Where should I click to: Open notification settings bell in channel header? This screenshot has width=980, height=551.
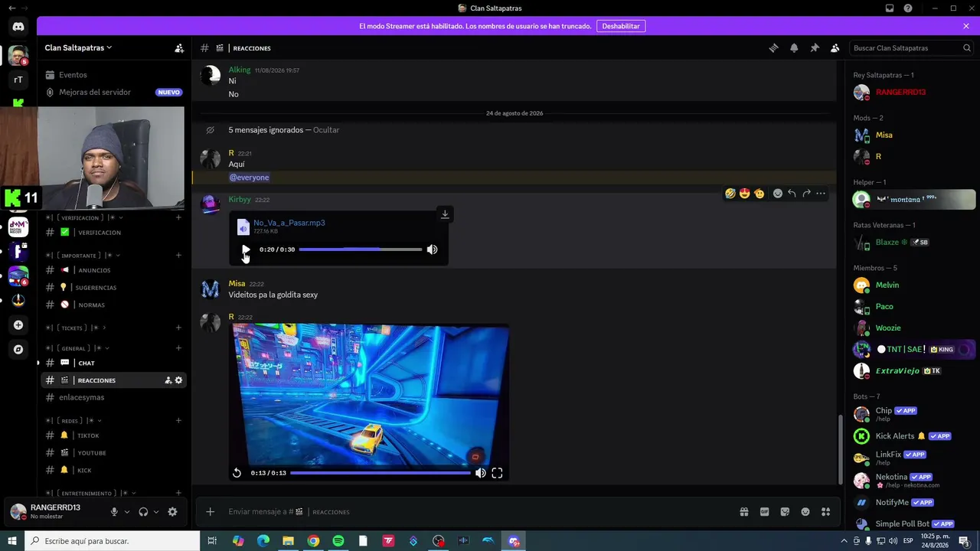coord(794,47)
